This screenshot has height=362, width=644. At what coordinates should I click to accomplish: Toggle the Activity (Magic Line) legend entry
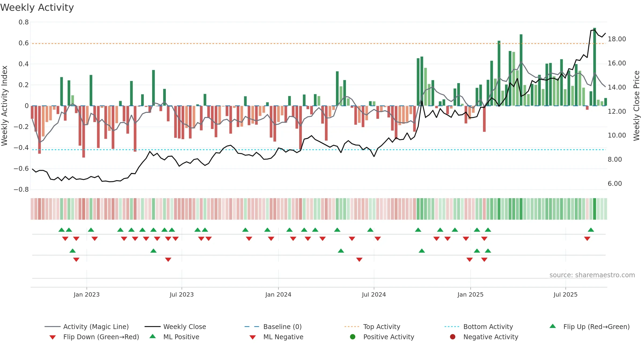pos(87,327)
